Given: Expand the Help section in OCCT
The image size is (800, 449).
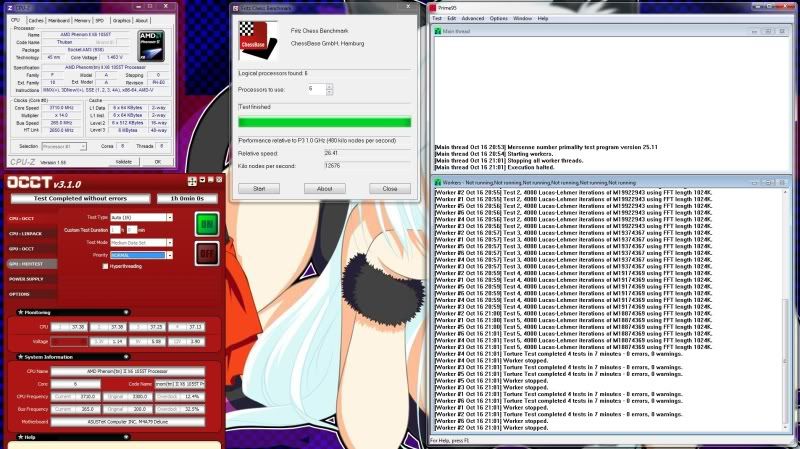Looking at the screenshot, I should click(126, 437).
